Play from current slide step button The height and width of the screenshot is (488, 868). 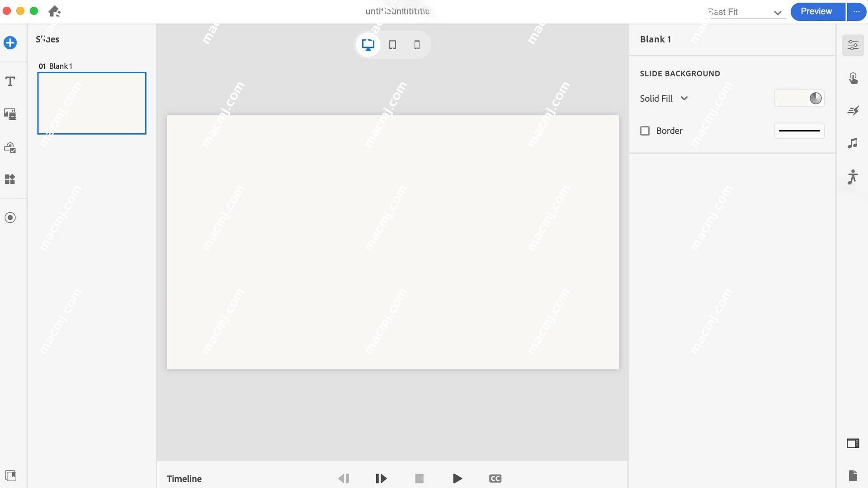(x=381, y=479)
